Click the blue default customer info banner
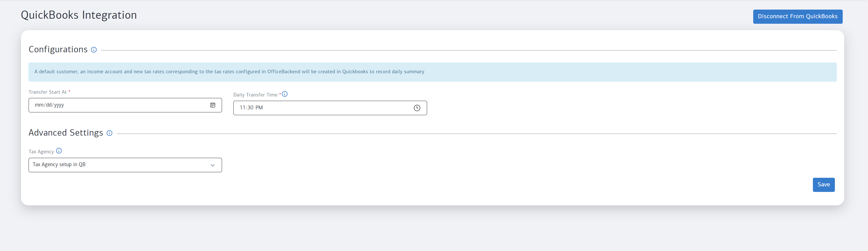 click(x=432, y=72)
